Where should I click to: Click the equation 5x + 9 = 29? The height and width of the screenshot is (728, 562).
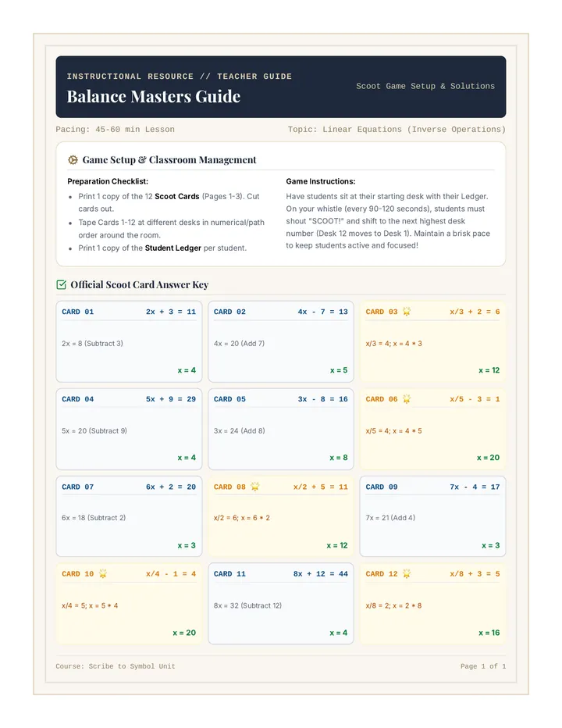pyautogui.click(x=171, y=399)
